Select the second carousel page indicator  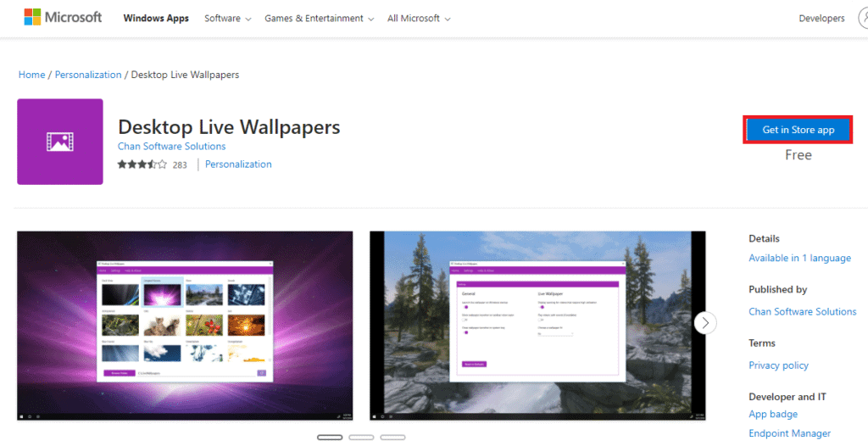click(x=361, y=438)
